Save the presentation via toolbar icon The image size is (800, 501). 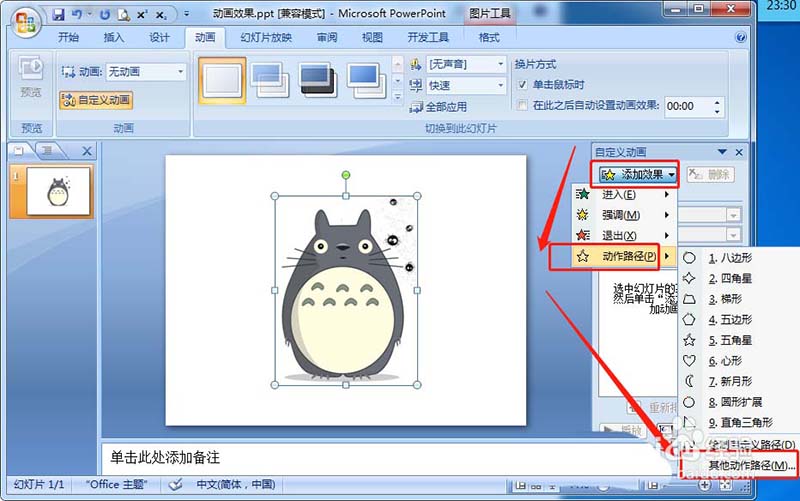point(59,14)
